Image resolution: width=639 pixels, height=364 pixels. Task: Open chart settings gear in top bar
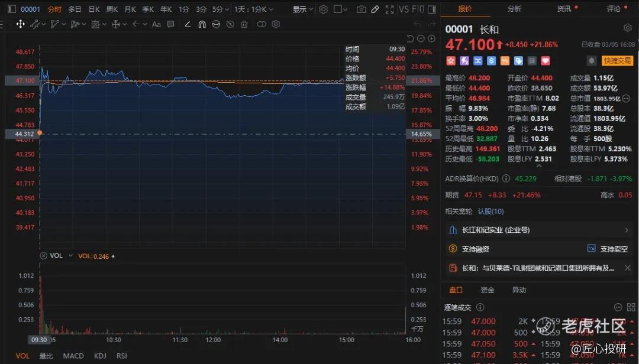point(323,9)
